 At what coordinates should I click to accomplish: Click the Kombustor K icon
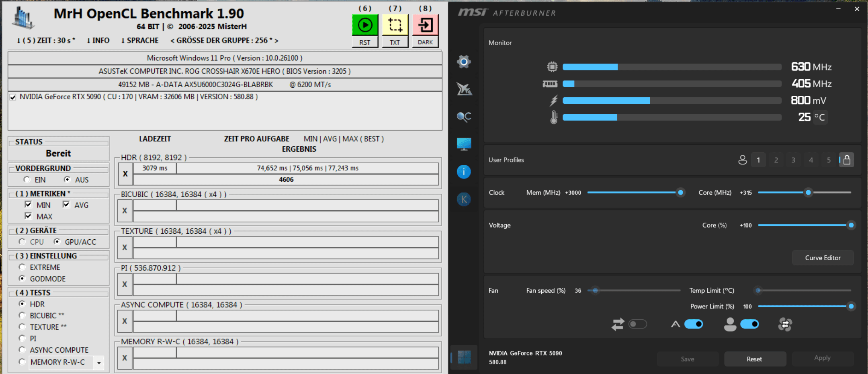click(464, 199)
